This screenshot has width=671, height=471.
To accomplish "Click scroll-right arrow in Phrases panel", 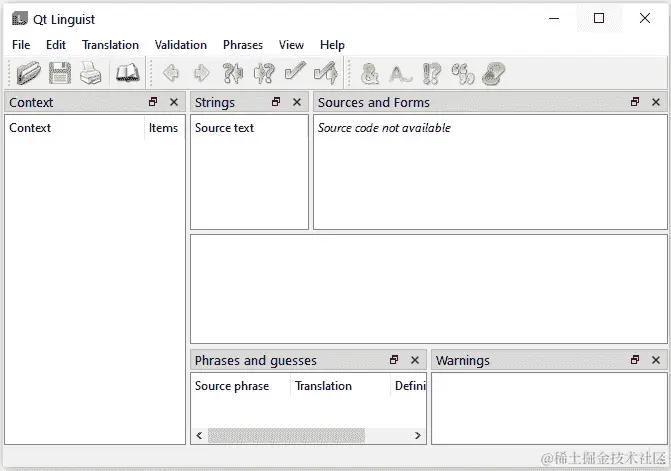I will (418, 435).
